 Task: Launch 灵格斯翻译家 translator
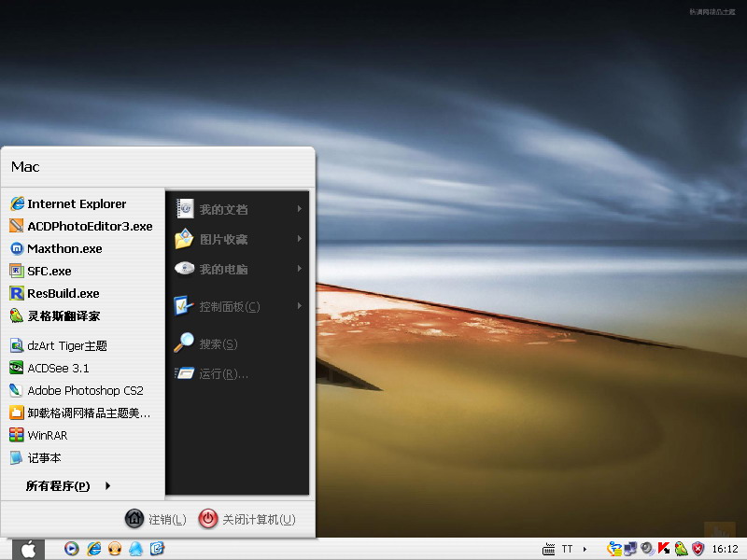tap(82, 315)
